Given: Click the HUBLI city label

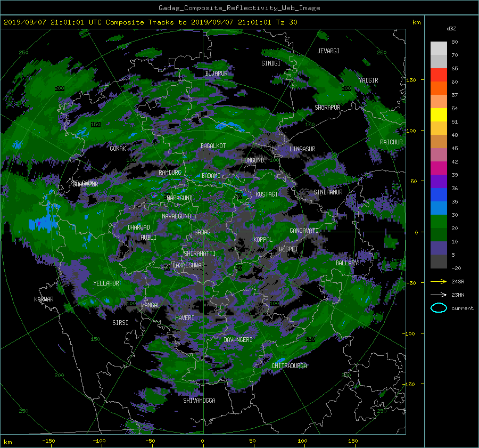Looking at the screenshot, I should (x=148, y=237).
